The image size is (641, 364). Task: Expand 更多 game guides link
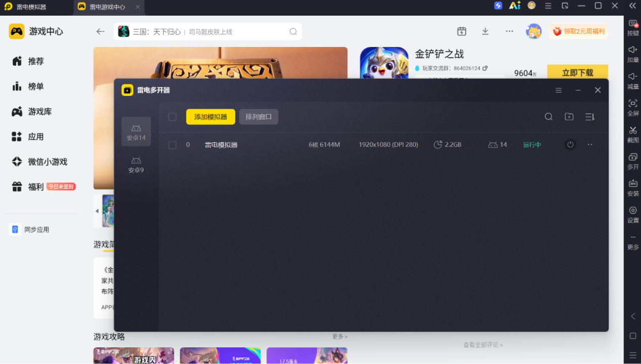click(340, 336)
